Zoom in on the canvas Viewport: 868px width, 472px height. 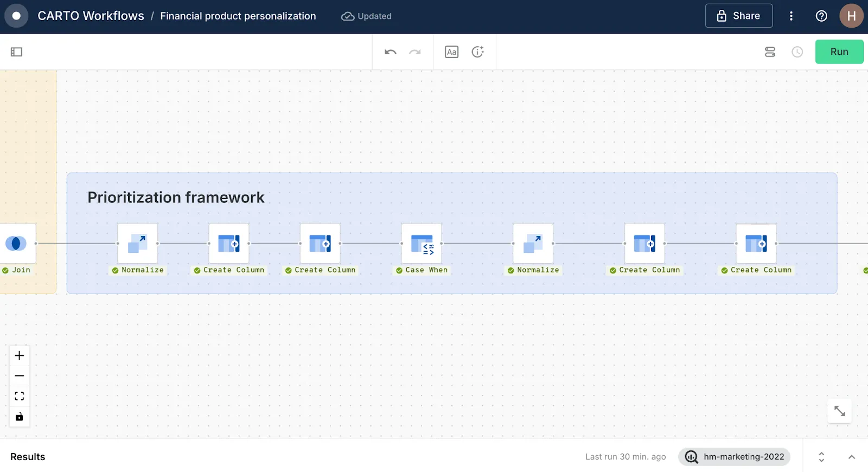tap(20, 356)
